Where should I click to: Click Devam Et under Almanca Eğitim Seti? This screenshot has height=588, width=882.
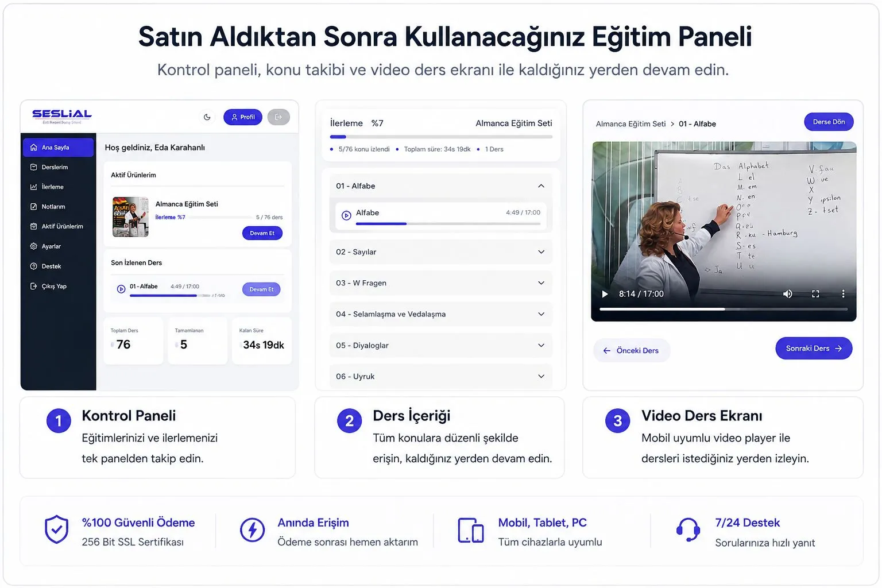point(262,233)
